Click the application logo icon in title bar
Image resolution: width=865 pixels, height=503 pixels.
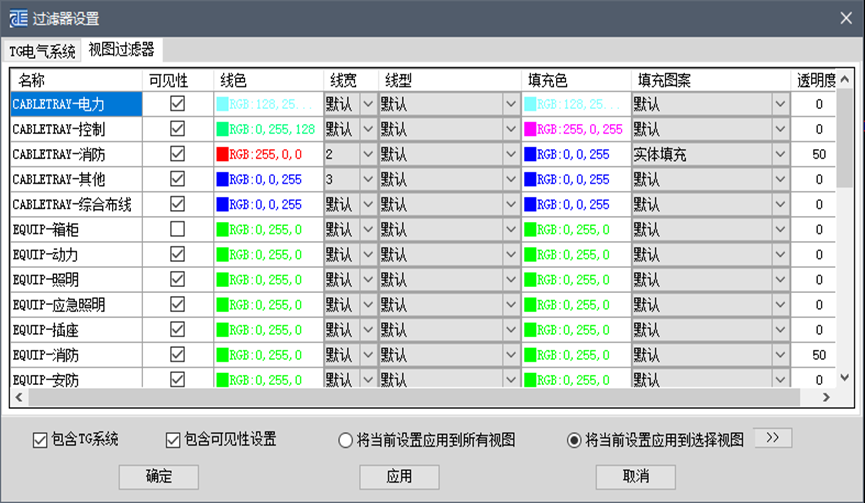18,18
